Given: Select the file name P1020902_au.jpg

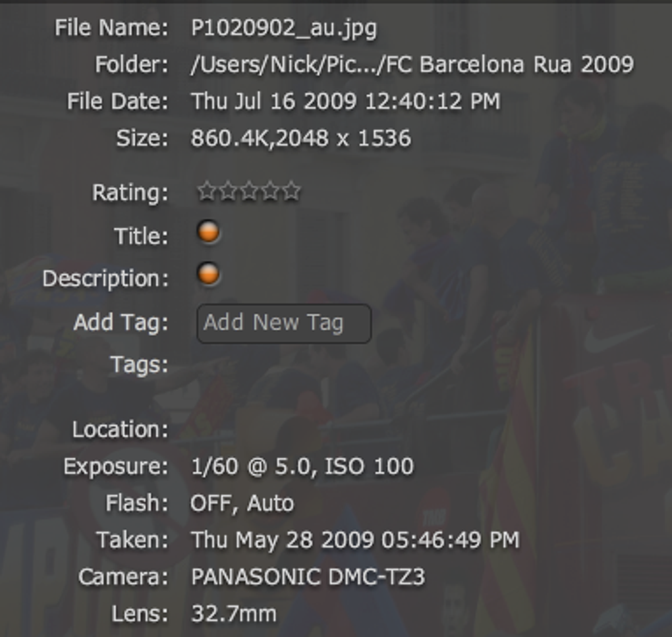Looking at the screenshot, I should click(x=284, y=29).
